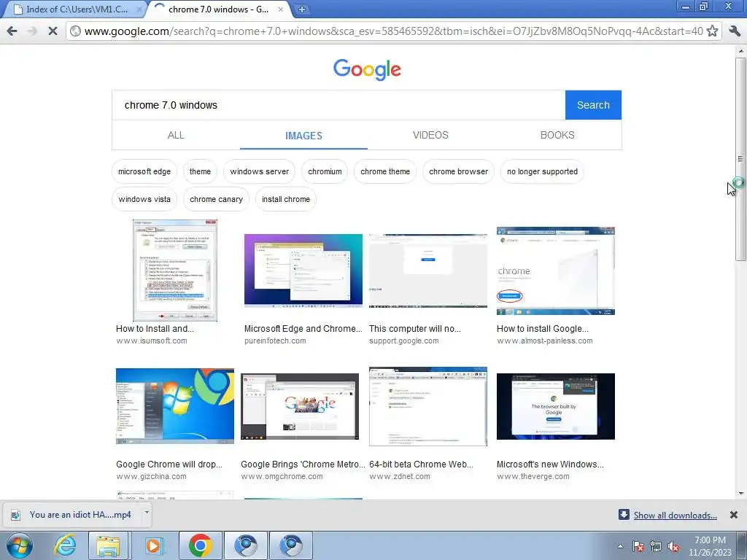Open the BOOKS results tab
The height and width of the screenshot is (560, 747).
click(557, 135)
